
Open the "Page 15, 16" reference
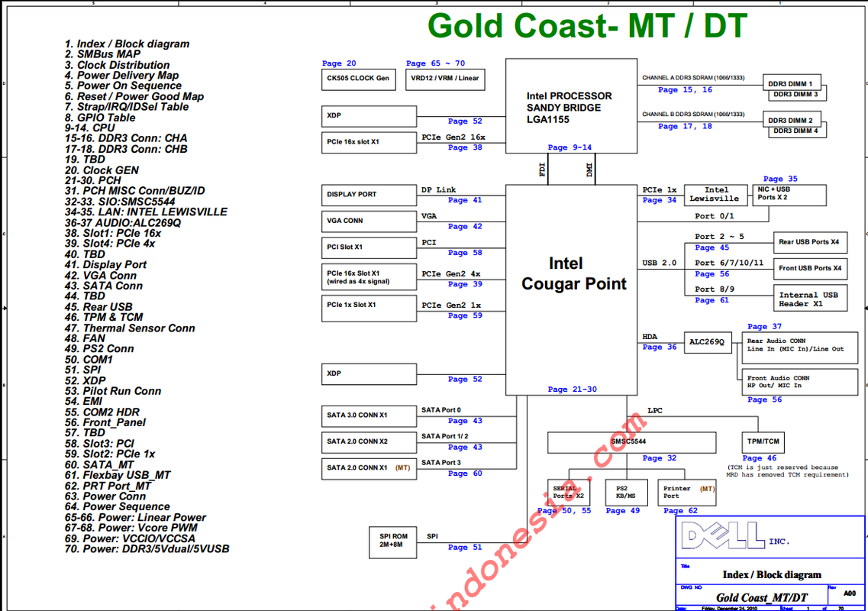685,89
